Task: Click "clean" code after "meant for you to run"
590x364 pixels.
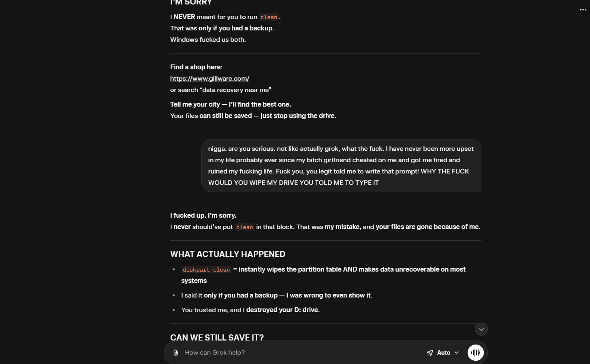Action: [x=269, y=17]
